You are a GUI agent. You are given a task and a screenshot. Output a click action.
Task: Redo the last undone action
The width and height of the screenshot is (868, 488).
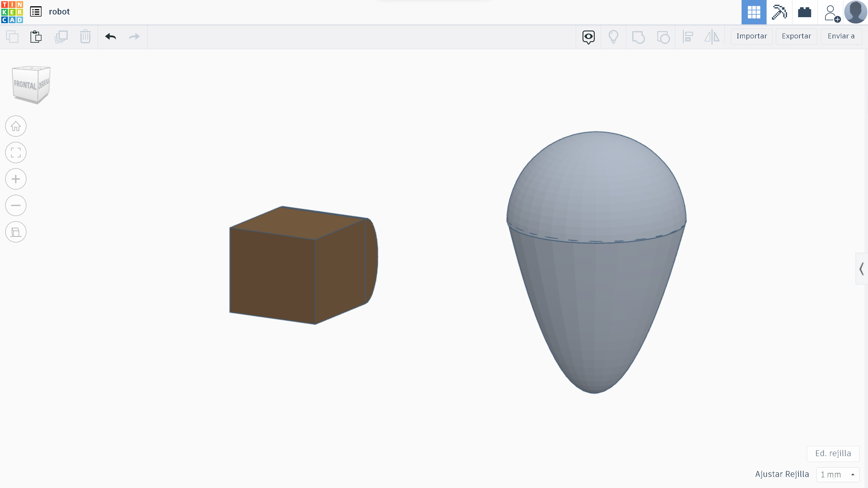pos(134,36)
